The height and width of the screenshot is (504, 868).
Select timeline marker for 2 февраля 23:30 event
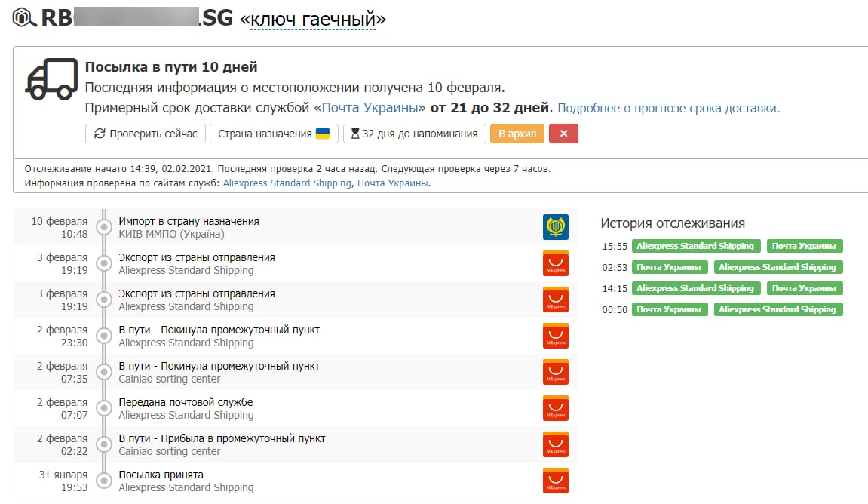pos(103,336)
